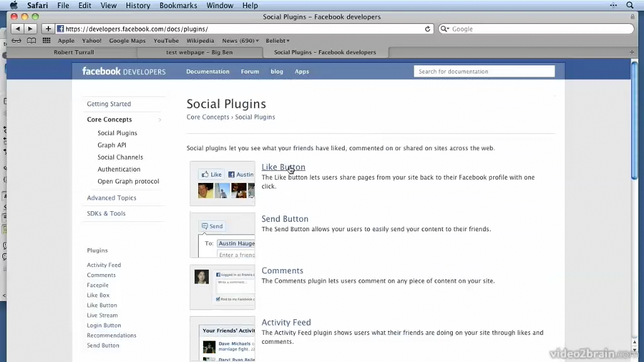Switch to the Robert Turrall tab
Image resolution: width=644 pixels, height=362 pixels.
(74, 52)
